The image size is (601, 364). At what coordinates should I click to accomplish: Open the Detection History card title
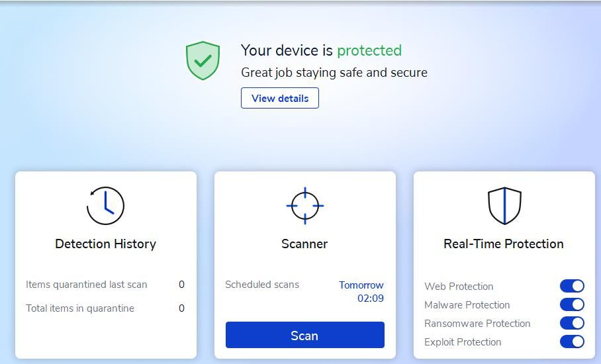coord(106,244)
